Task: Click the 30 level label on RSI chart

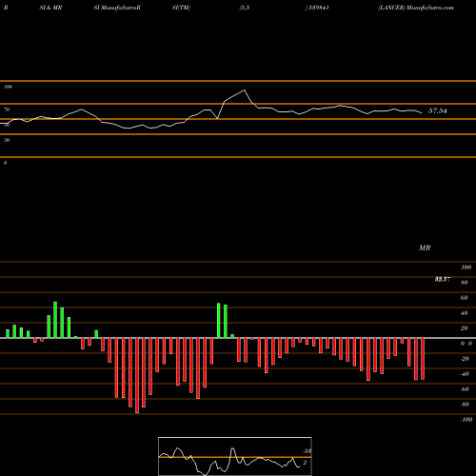Action: click(7, 140)
